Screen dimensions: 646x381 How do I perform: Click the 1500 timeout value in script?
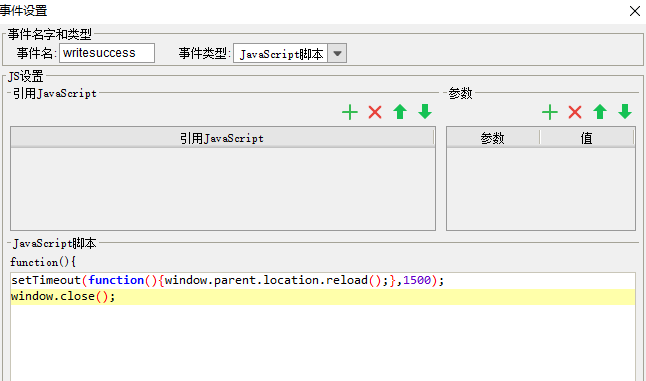click(x=417, y=280)
